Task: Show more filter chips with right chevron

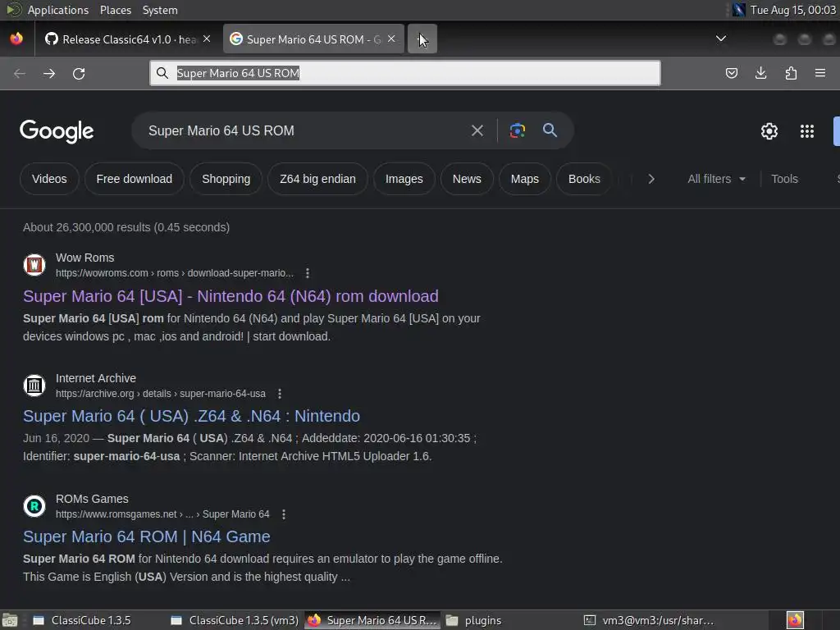Action: coord(651,179)
